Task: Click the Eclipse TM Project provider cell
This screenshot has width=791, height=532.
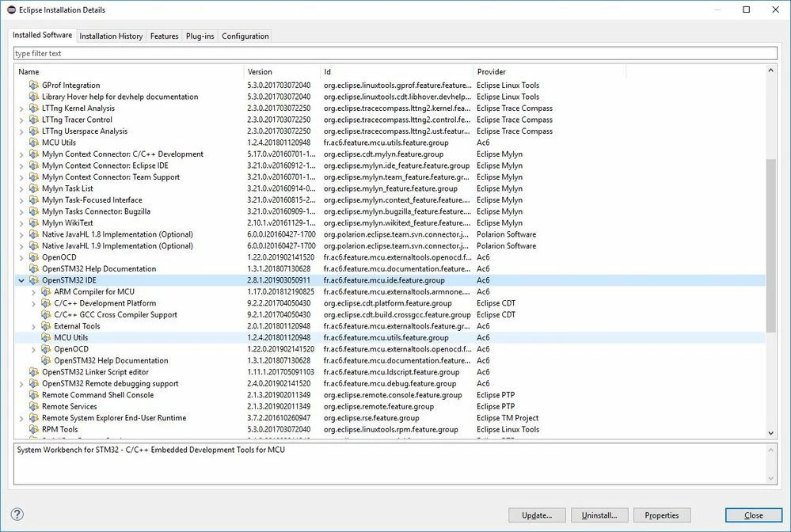Action: click(x=508, y=418)
